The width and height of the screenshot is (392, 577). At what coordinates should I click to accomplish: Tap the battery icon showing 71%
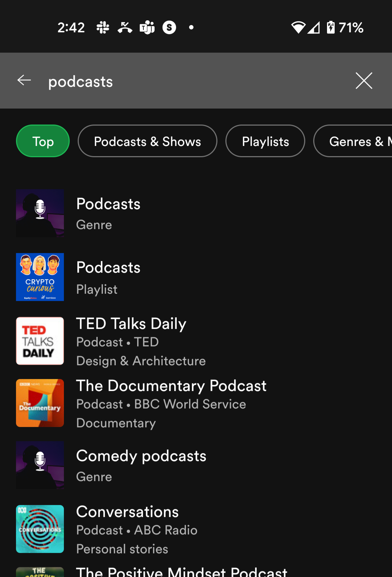pos(330,27)
